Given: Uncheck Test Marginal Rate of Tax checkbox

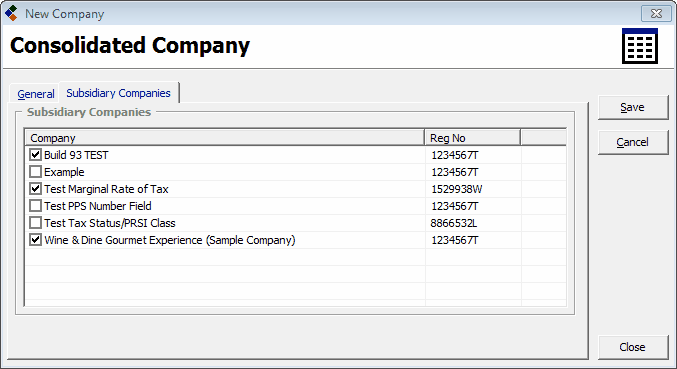Looking at the screenshot, I should point(35,189).
